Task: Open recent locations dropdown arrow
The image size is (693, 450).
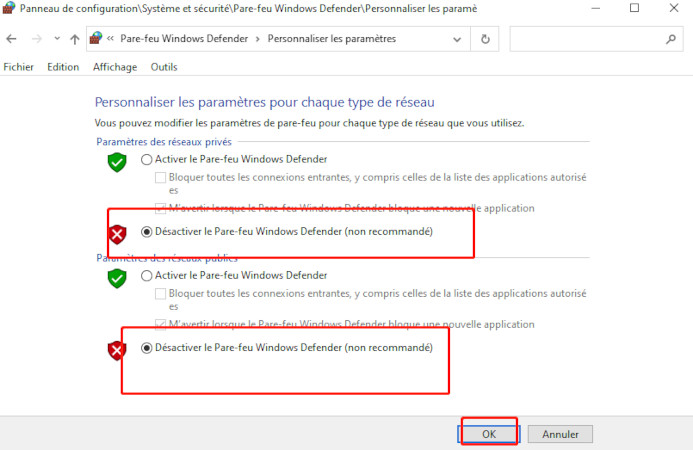Action: 57,38
